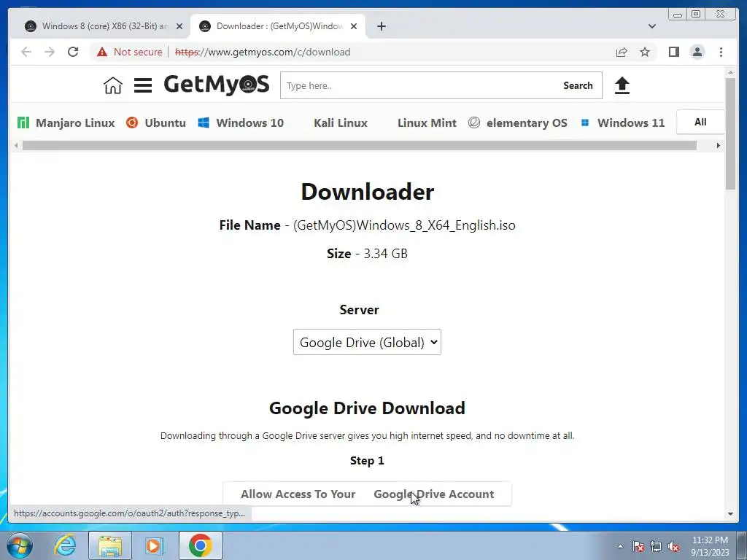Click the Not secure warning icon
This screenshot has height=560, width=747.
point(102,52)
